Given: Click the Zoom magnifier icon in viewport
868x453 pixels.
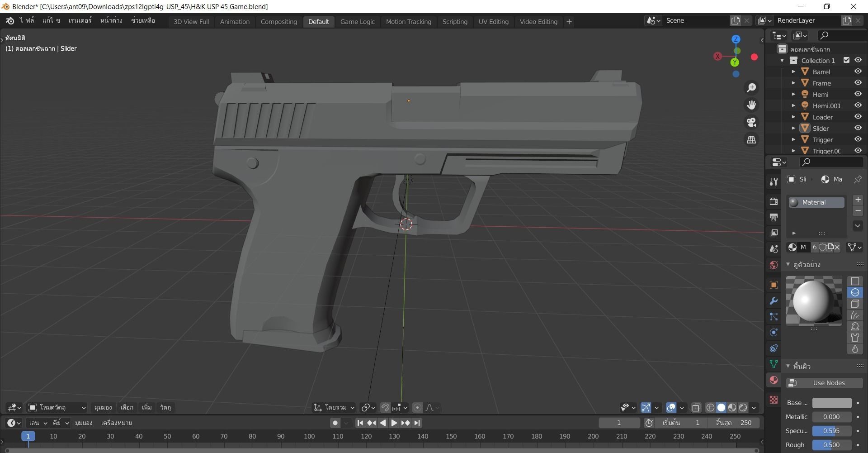Looking at the screenshot, I should coord(751,88).
